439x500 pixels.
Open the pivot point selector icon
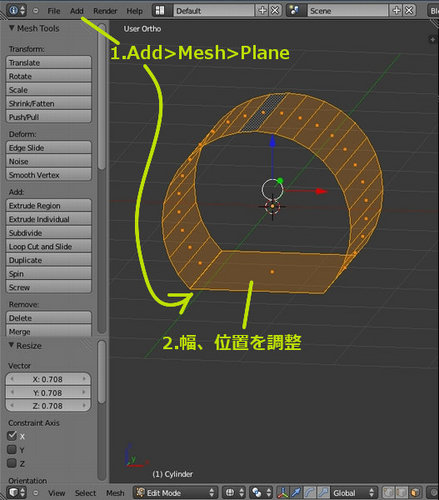coord(261,492)
